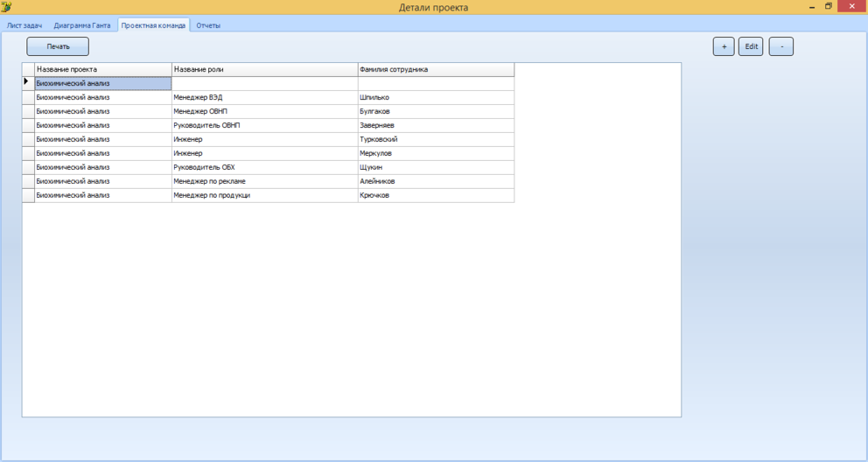Select the Руководитель ОВНП role cell

pyautogui.click(x=264, y=126)
